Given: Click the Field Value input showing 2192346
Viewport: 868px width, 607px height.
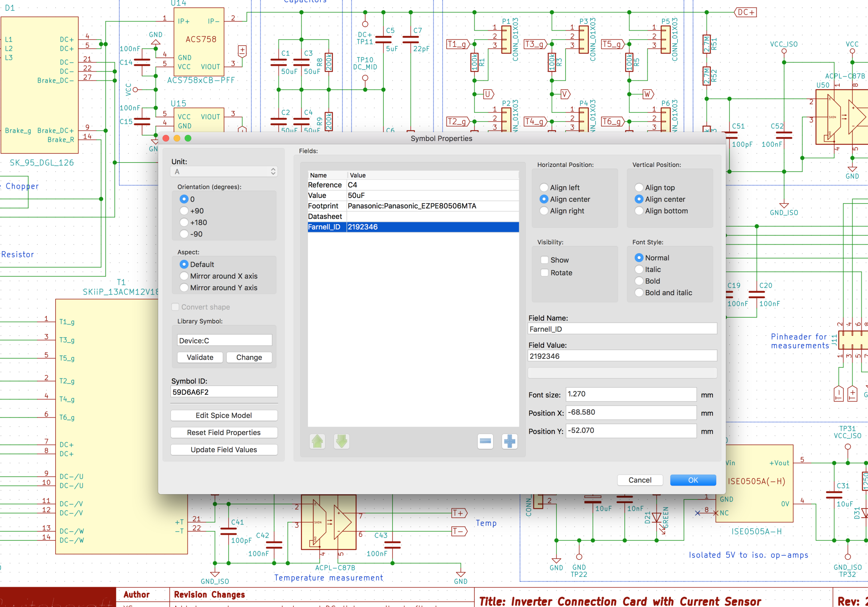Looking at the screenshot, I should pyautogui.click(x=622, y=356).
